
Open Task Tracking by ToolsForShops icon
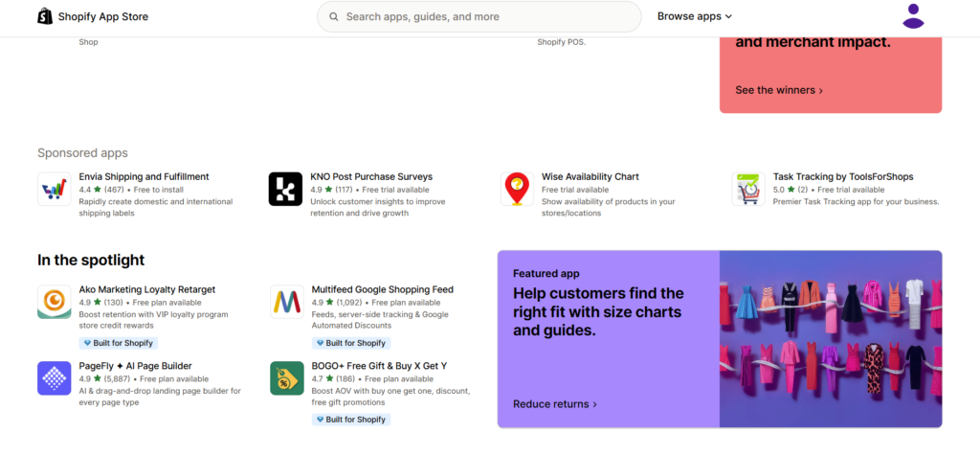[748, 189]
